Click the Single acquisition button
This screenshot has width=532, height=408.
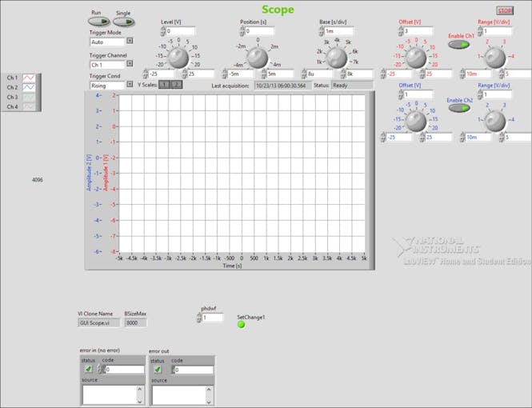123,22
